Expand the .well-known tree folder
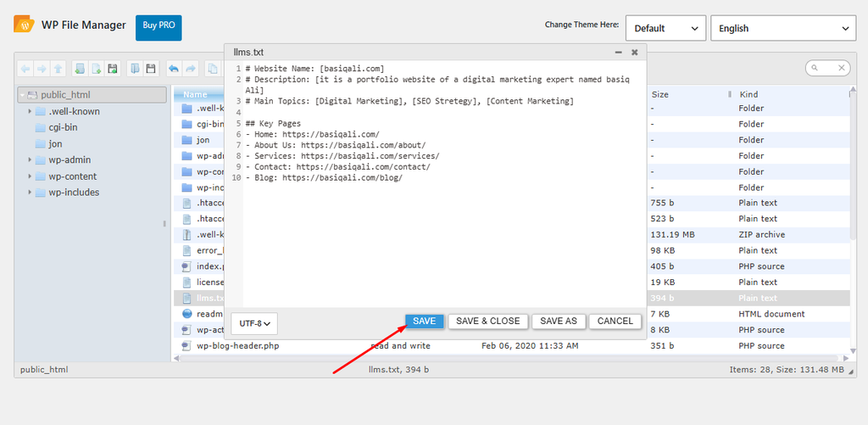This screenshot has height=425, width=868. click(x=29, y=111)
